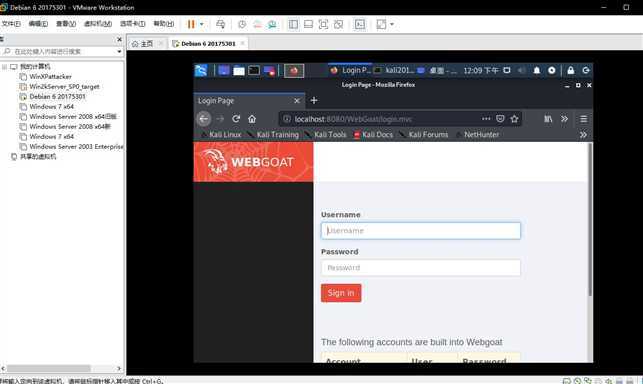
Task: Take a snapshot with the clock icon
Action: 242,24
